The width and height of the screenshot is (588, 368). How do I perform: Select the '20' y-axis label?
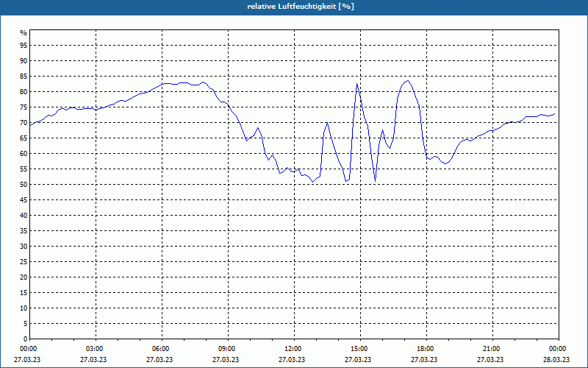coord(24,277)
